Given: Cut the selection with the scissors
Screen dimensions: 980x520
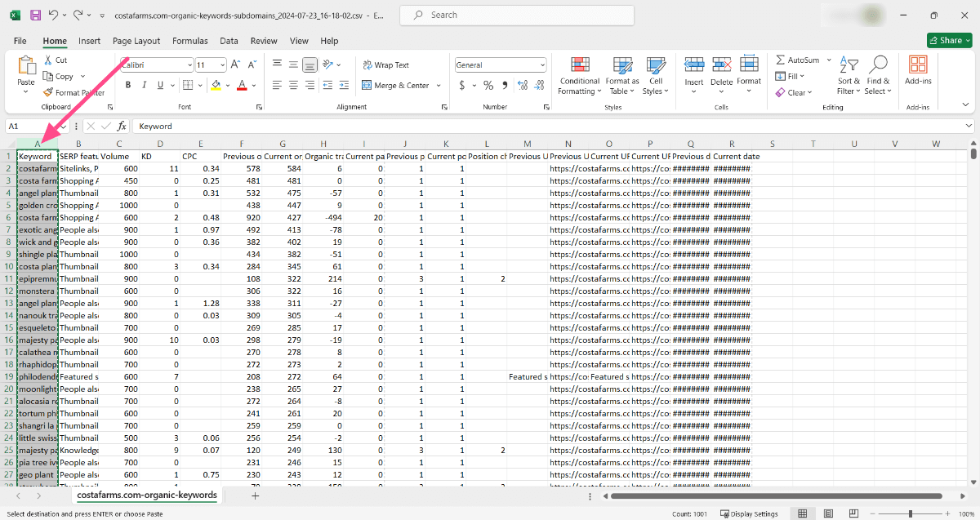Looking at the screenshot, I should point(56,60).
